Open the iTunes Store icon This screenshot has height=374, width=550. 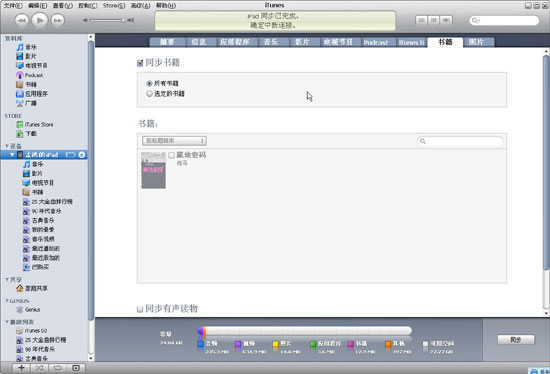coord(20,125)
